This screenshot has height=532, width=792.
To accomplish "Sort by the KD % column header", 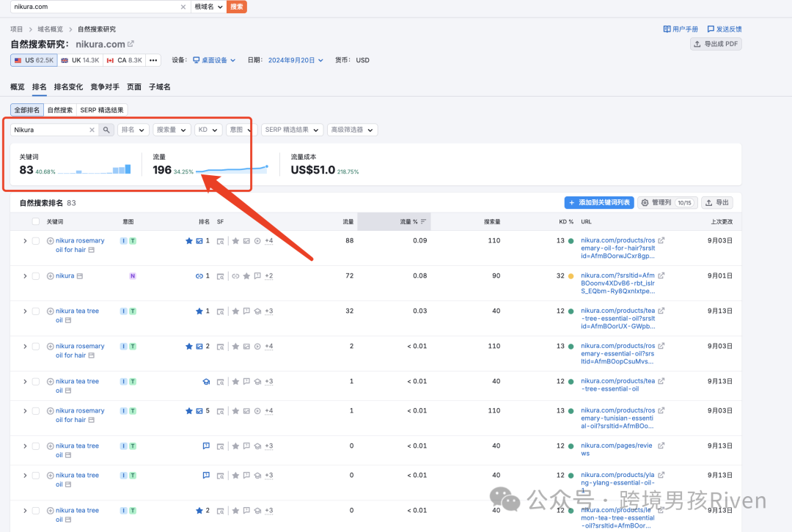I will (566, 221).
